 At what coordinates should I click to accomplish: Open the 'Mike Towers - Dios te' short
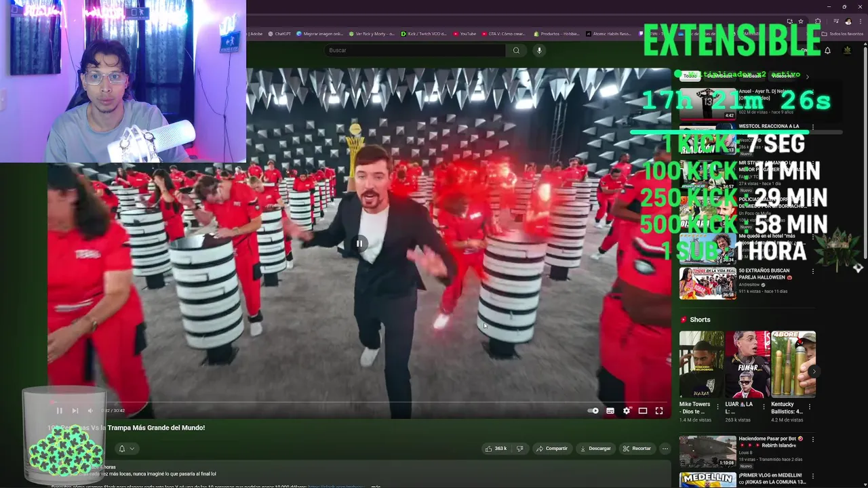coord(701,364)
